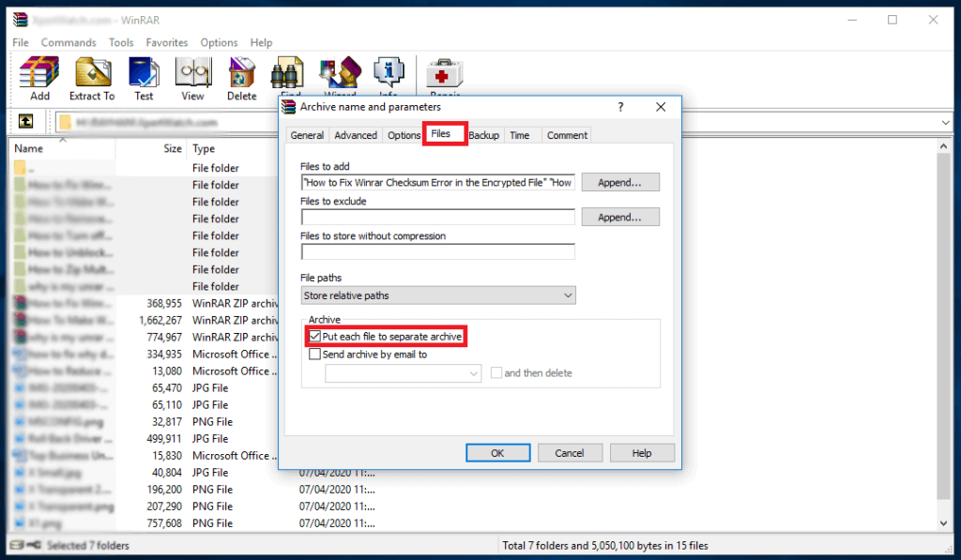Click the Files to exclude field
Image resolution: width=961 pixels, height=560 pixels.
click(437, 217)
